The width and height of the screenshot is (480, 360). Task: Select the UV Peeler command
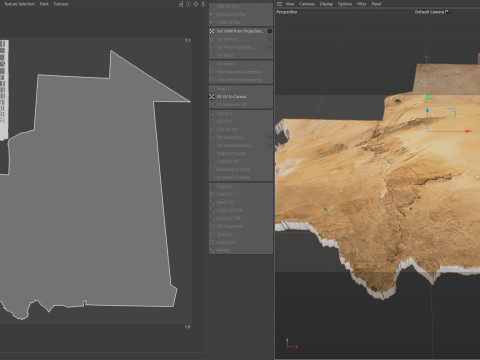240,64
